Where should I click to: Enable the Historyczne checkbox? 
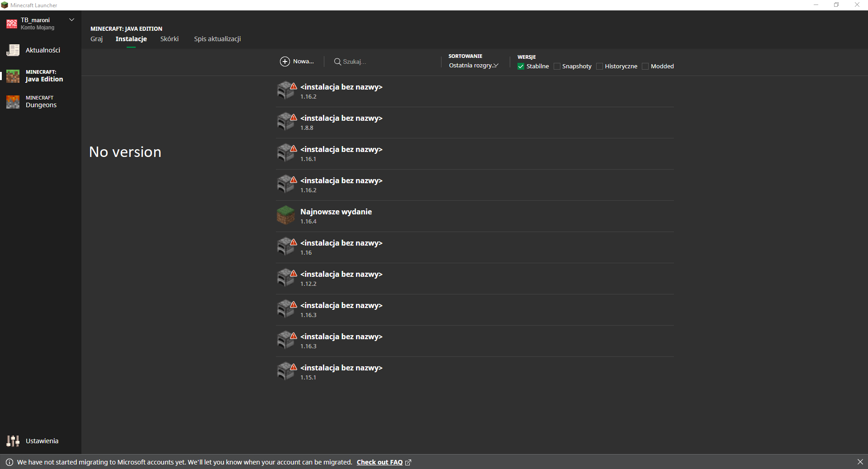click(x=599, y=66)
